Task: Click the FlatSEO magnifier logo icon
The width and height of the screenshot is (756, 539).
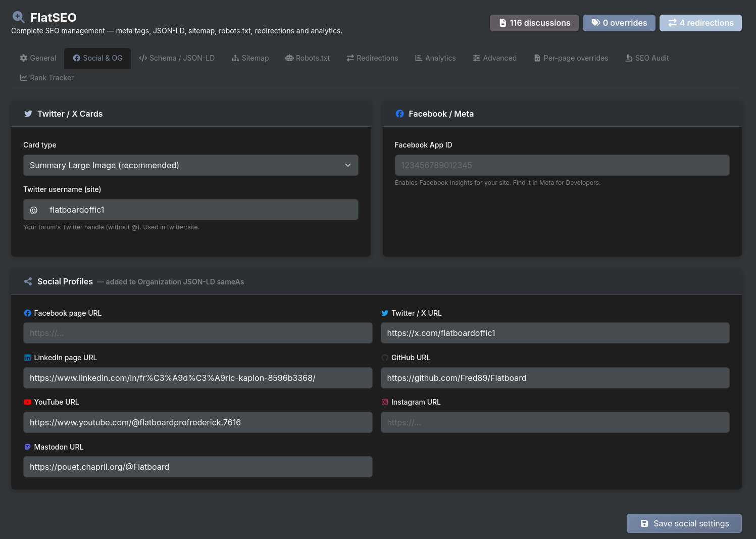Action: tap(18, 17)
